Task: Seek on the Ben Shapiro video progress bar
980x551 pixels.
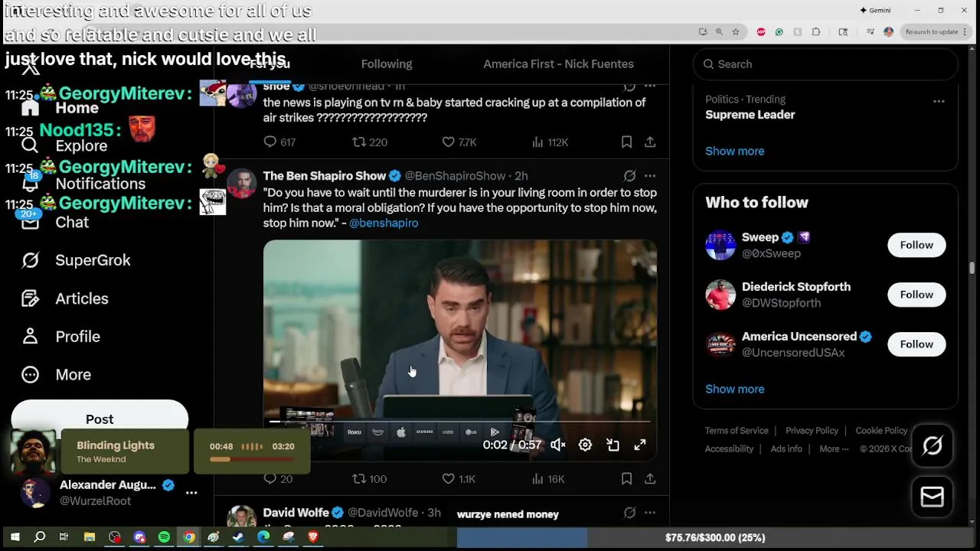Action: pos(460,422)
